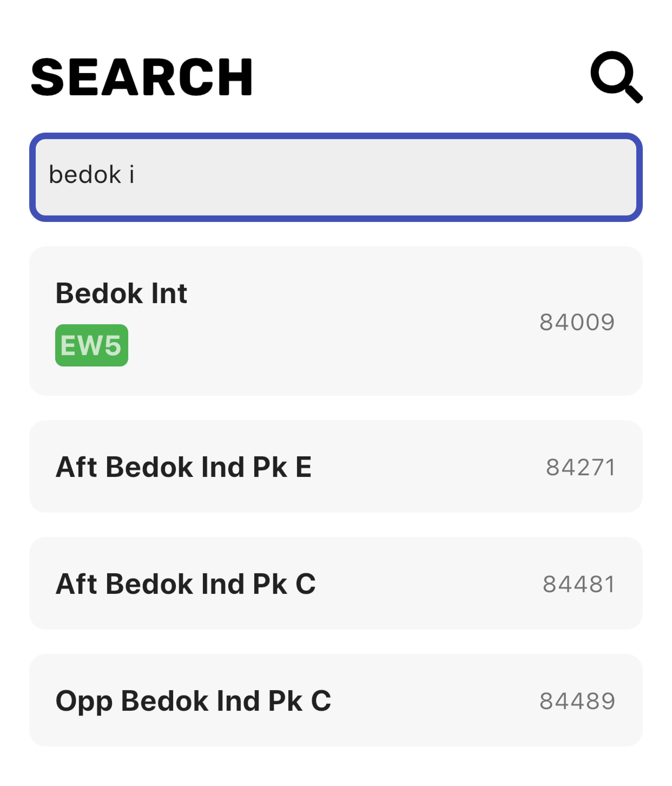This screenshot has width=672, height=786.
Task: Click the "Aft Bedok Ind Pk C" name text
Action: tap(185, 583)
